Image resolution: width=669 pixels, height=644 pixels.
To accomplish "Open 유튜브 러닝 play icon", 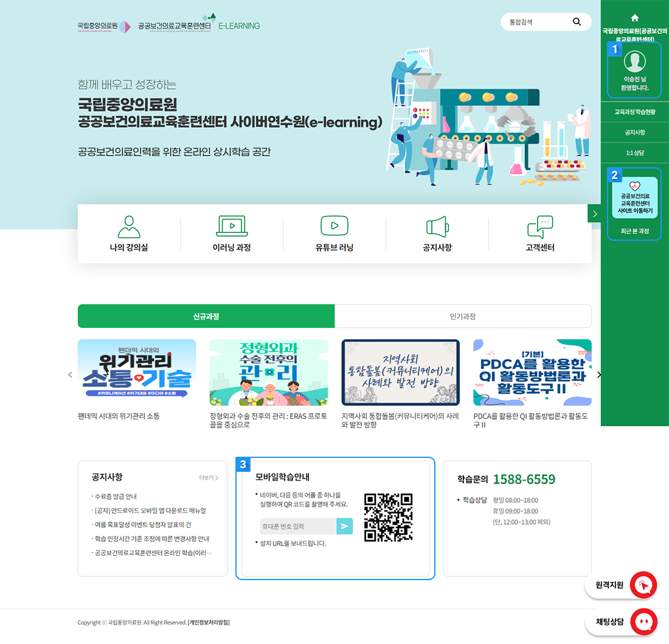I will pyautogui.click(x=334, y=226).
